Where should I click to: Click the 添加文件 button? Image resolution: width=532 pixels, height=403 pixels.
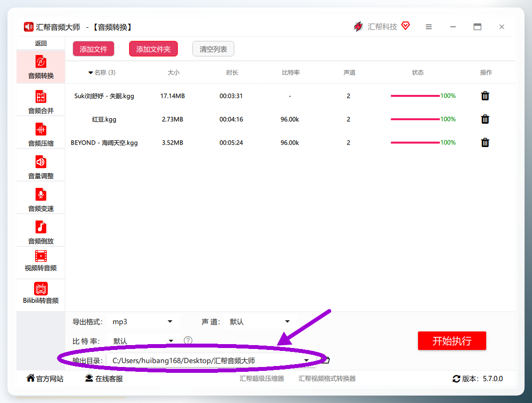click(94, 49)
